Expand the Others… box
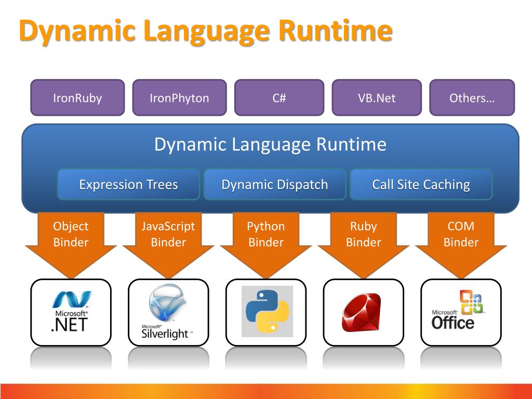The height and width of the screenshot is (399, 532). click(472, 98)
